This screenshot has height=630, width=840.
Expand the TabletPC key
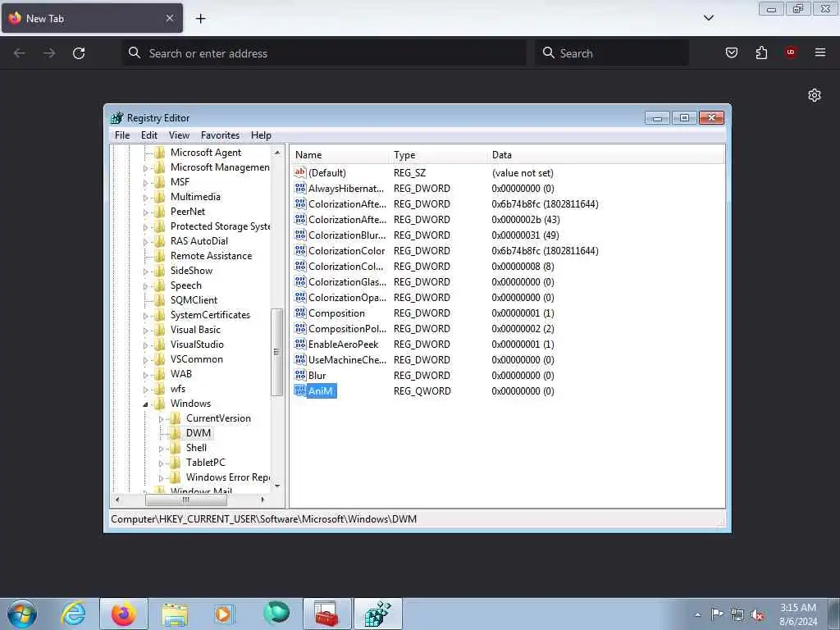tap(161, 463)
